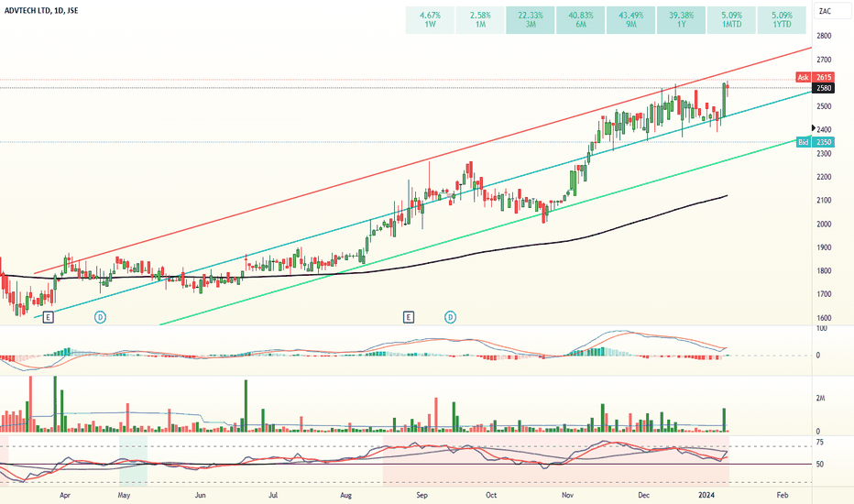Click the first earnings E marker near April
Screen dimensions: 854x504
pyautogui.click(x=48, y=317)
